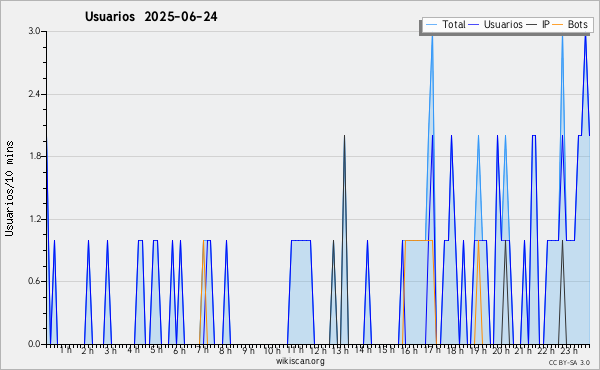The width and height of the screenshot is (600, 370).
Task: Click the tall dark IP spike at 13 h
Action: click(344, 240)
